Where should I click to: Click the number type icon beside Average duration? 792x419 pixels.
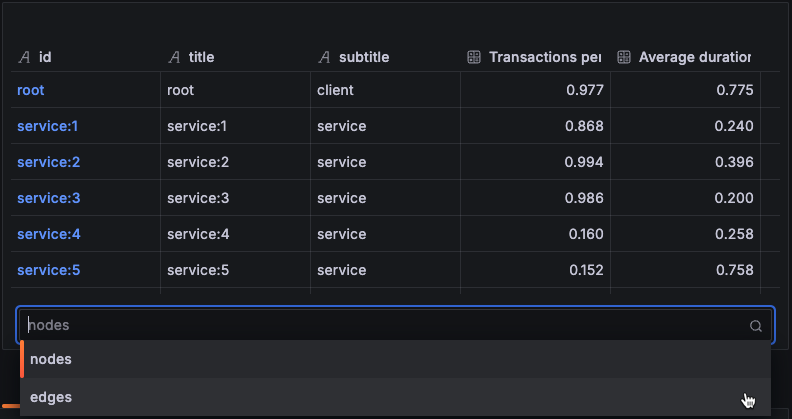(x=624, y=58)
